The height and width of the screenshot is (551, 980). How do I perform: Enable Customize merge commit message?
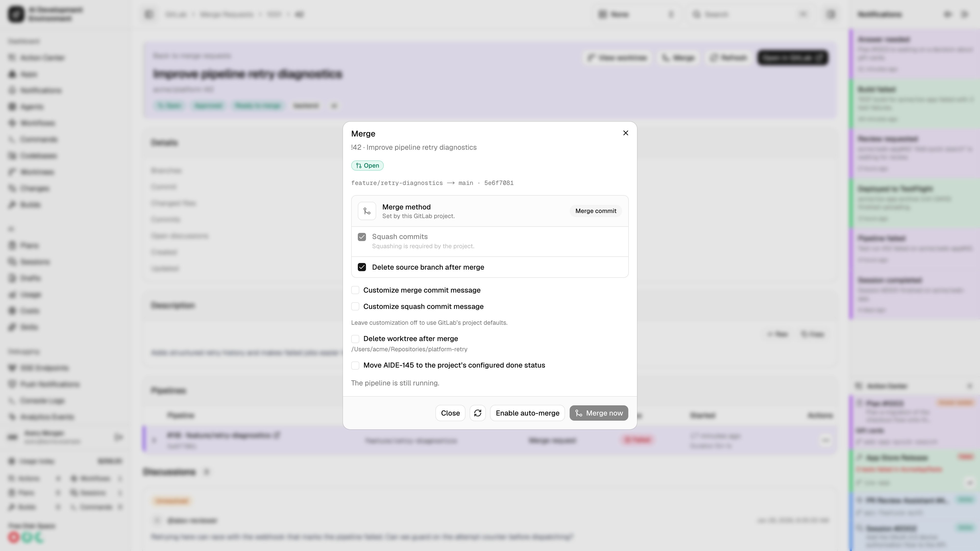355,290
